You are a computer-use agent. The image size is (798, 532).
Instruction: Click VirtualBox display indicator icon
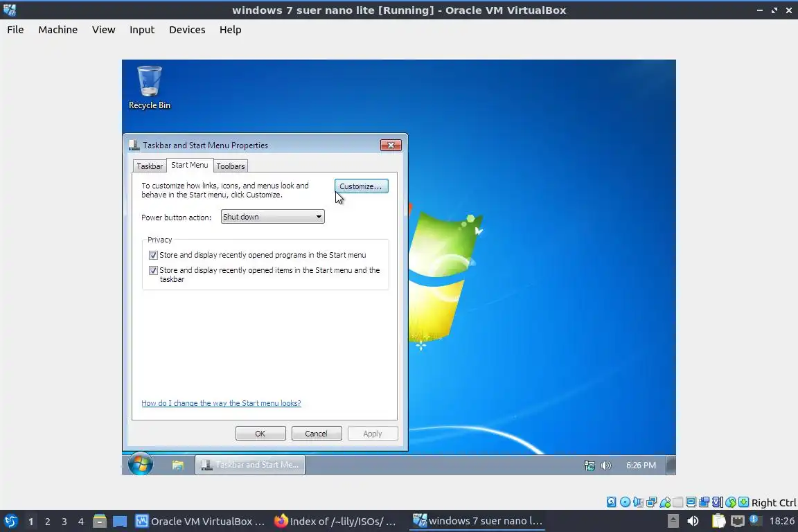point(691,502)
